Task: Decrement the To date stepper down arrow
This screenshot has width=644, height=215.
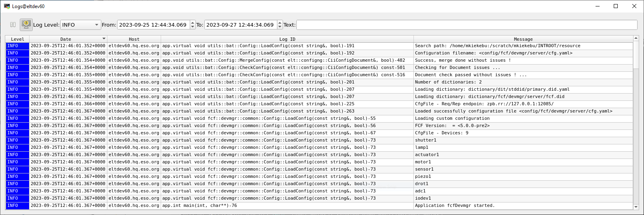Action: [x=280, y=27]
